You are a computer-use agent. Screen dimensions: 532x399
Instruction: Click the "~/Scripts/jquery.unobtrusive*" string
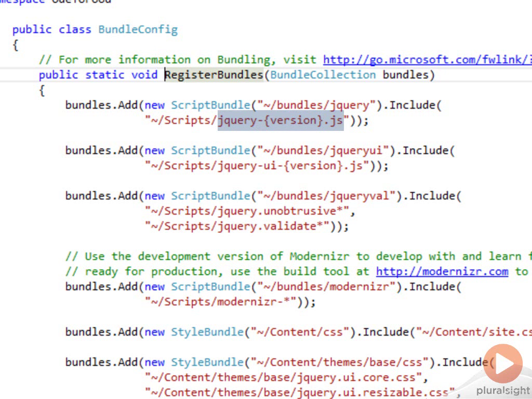coord(247,211)
